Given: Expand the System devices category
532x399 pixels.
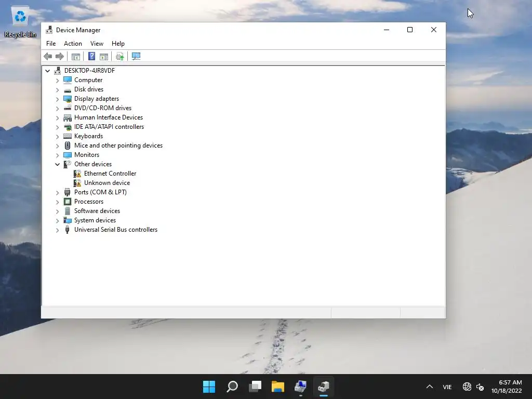Looking at the screenshot, I should pyautogui.click(x=57, y=220).
